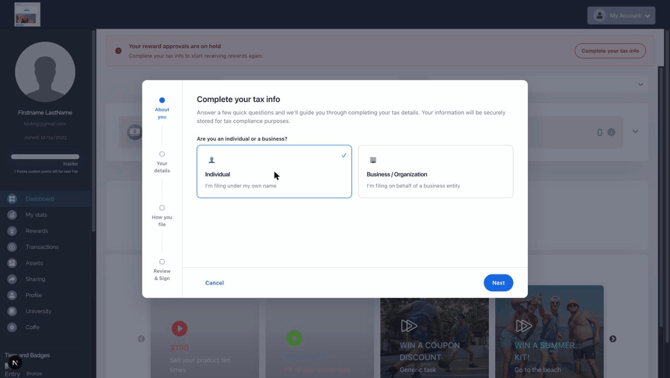This screenshot has height=378, width=670.
Task: Open the Win a Summer Kit card
Action: click(x=550, y=331)
